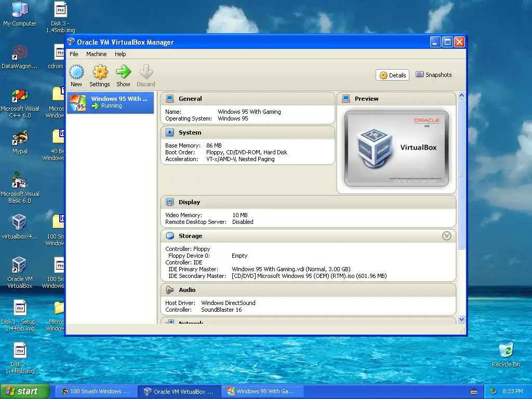
Task: Switch to 100 Smash Windows taskbar item
Action: [x=96, y=391]
